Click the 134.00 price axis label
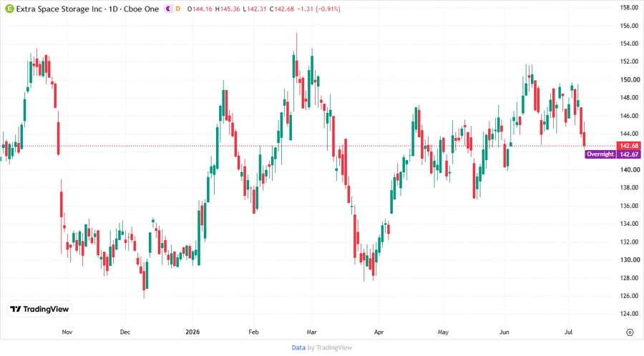The image size is (644, 356). click(629, 224)
